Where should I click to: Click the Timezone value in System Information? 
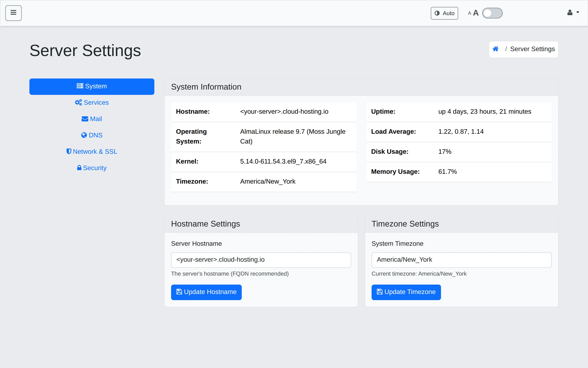[267, 182]
